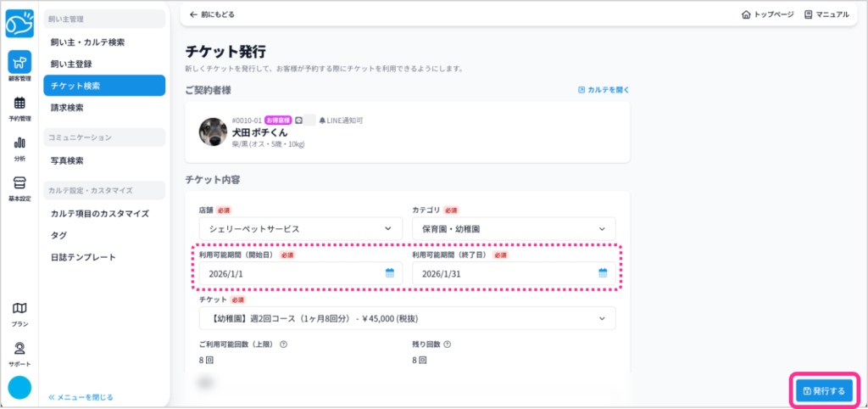Click calendar icon for start date
868x409 pixels.
390,273
